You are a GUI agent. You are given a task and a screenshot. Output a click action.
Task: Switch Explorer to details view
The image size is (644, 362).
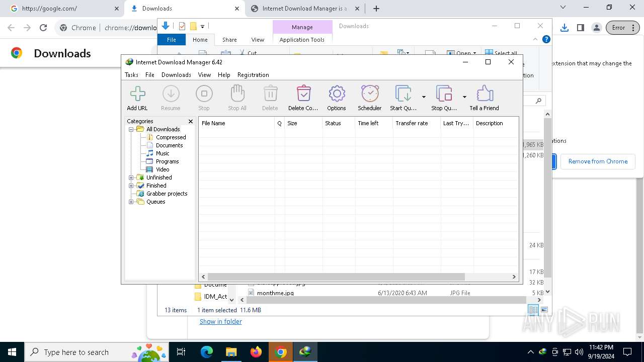coord(533,310)
